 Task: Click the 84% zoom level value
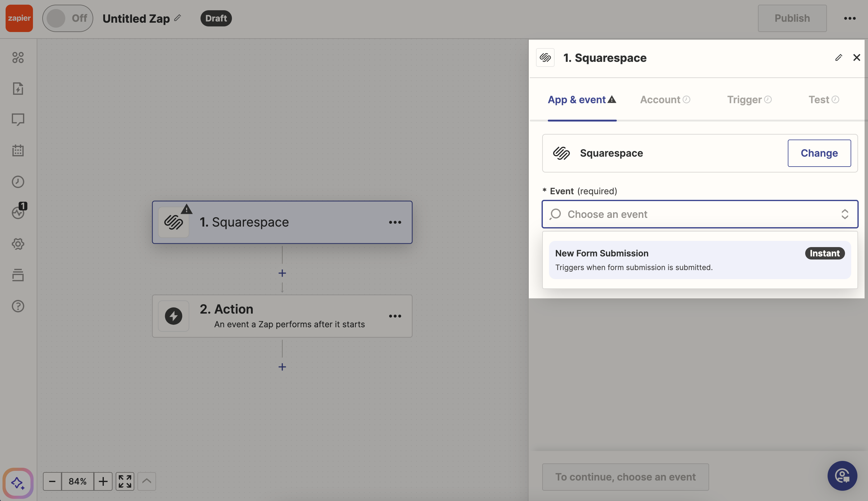pos(77,481)
